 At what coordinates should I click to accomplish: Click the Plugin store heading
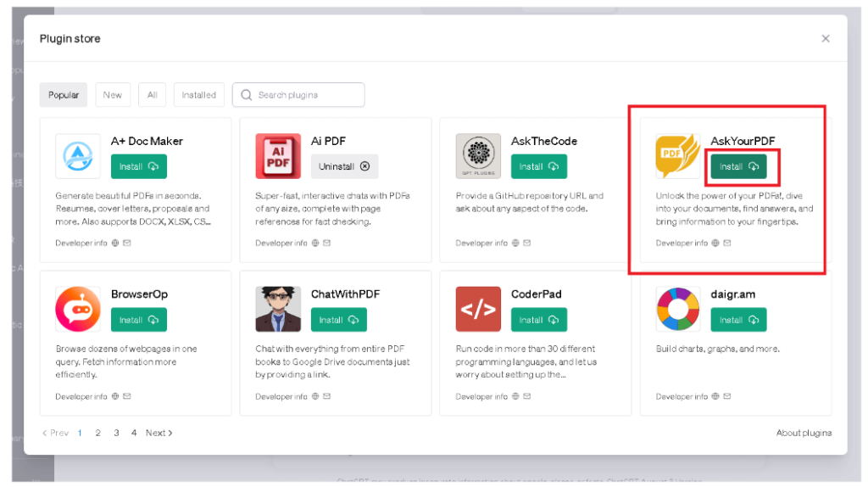click(x=70, y=39)
